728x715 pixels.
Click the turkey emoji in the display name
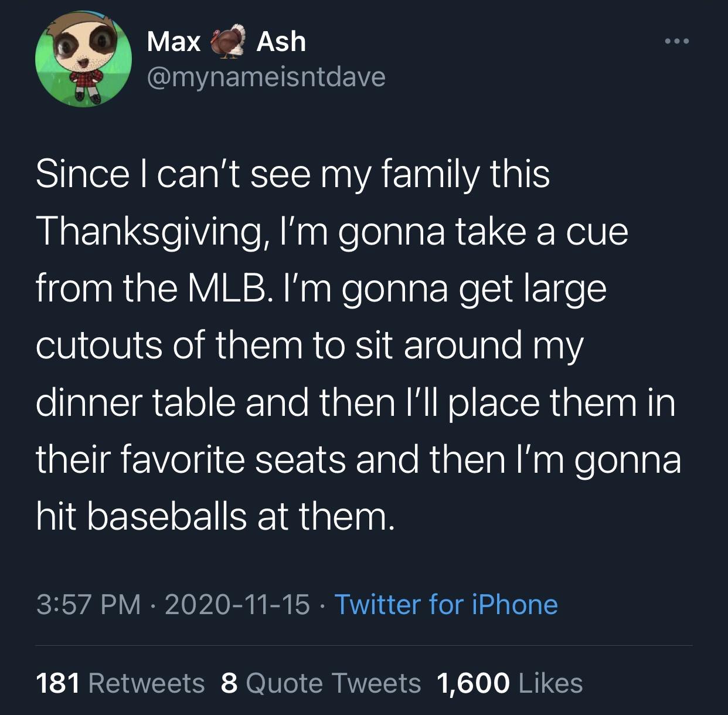228,42
